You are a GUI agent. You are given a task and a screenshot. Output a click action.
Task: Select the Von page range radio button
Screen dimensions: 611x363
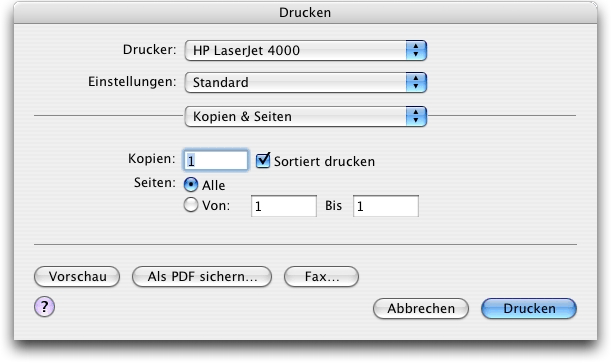191,205
